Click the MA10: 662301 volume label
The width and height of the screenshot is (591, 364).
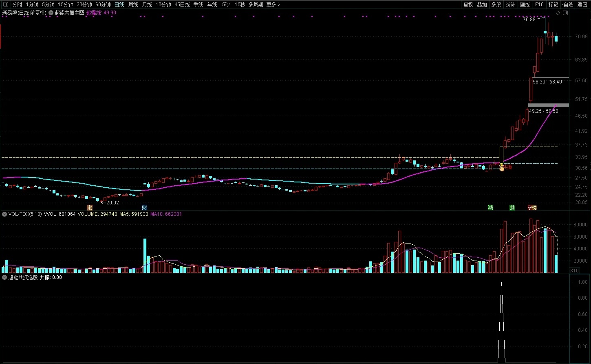click(x=166, y=214)
